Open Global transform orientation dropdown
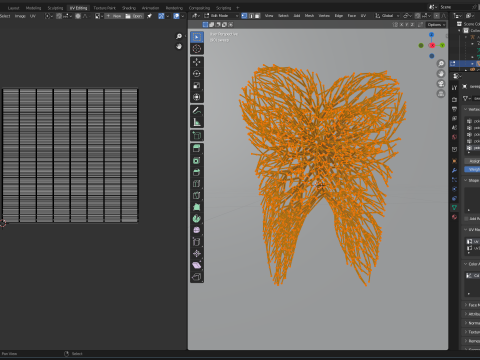Screen dimensions: 480x360 click(387, 16)
